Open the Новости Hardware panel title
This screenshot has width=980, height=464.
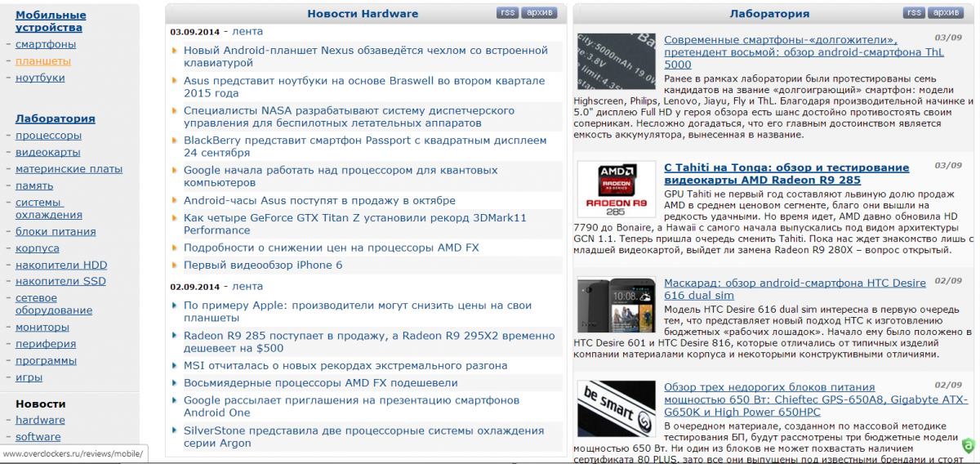[x=363, y=13]
